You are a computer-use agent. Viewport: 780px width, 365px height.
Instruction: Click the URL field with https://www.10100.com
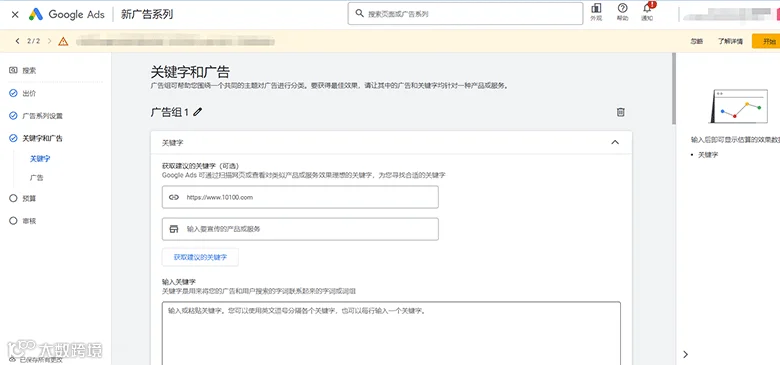300,197
